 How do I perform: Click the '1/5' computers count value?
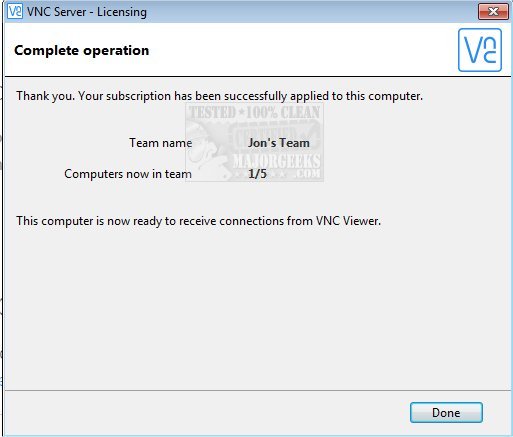pos(257,174)
